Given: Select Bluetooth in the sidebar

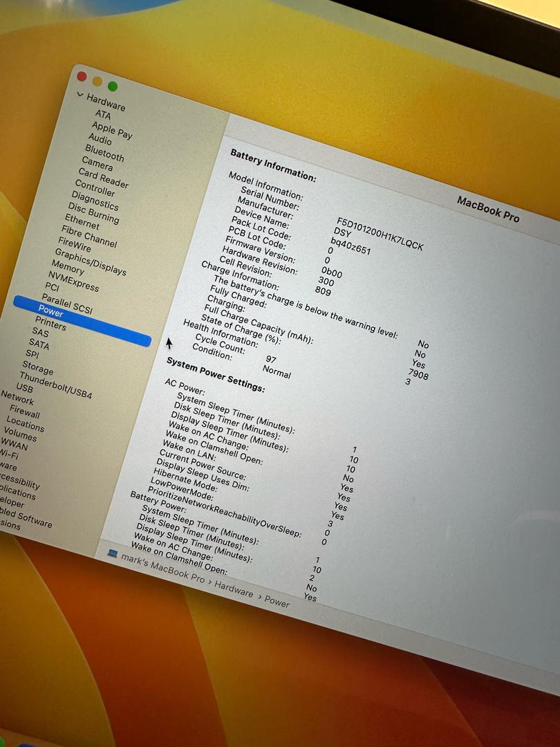Looking at the screenshot, I should (104, 153).
